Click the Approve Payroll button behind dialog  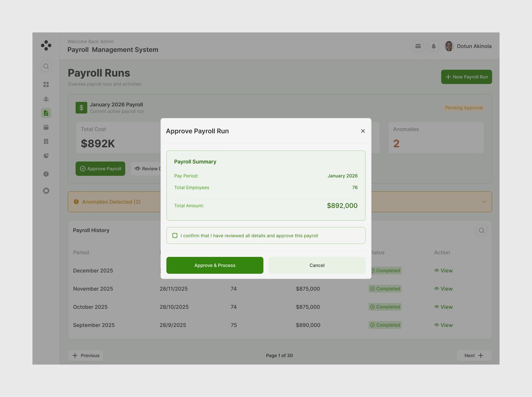[100, 169]
